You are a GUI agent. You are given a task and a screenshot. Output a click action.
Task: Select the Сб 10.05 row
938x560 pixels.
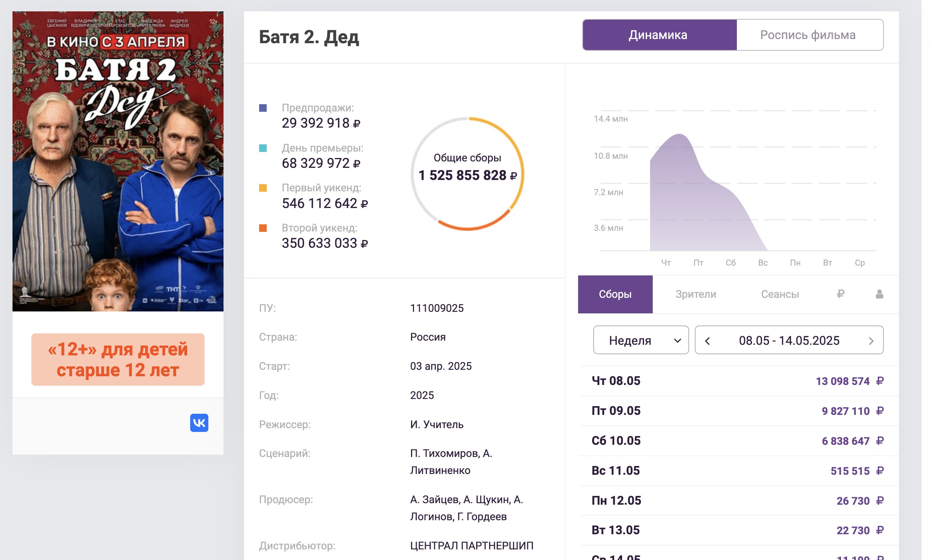(738, 441)
